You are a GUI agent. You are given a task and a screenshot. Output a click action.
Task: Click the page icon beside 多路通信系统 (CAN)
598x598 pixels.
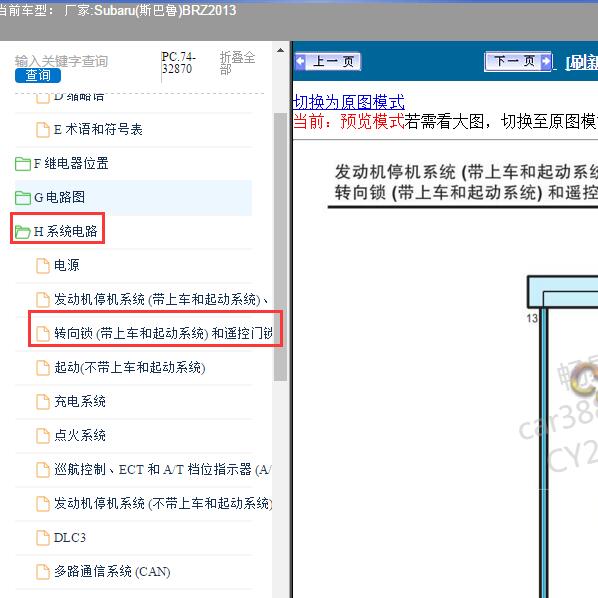click(43, 572)
